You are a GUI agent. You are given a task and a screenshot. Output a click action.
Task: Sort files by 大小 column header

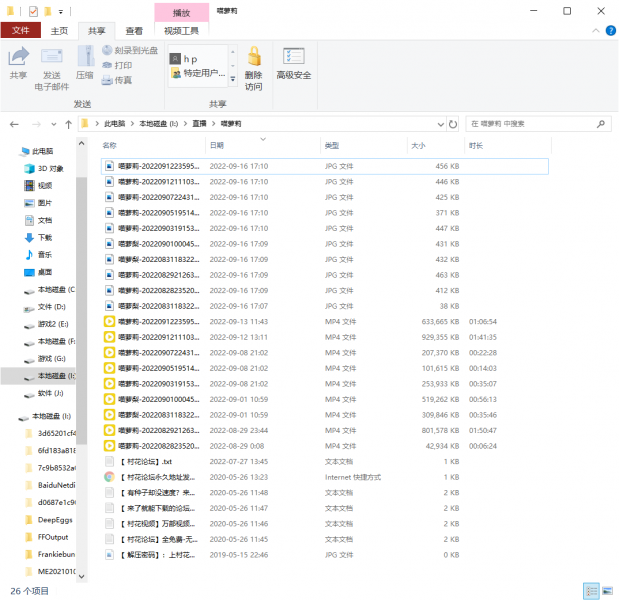[x=418, y=146]
